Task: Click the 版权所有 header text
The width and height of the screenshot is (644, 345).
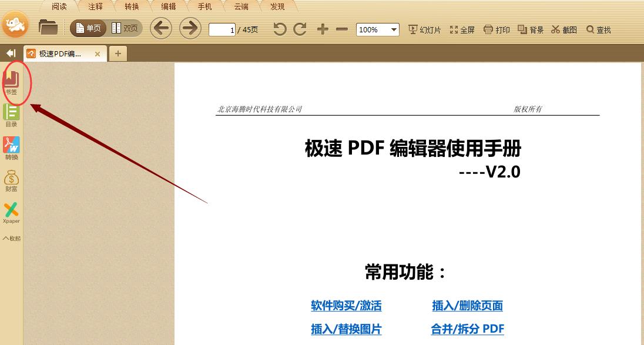Action: [x=528, y=109]
